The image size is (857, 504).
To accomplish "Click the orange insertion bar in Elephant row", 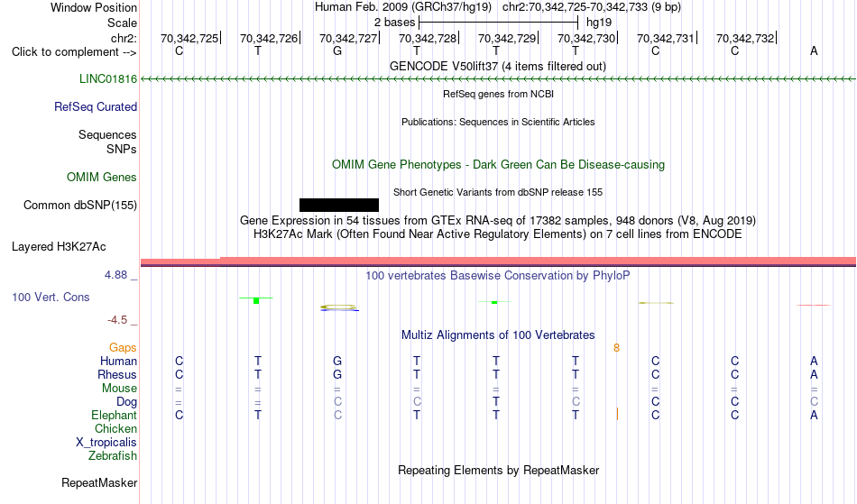I will (x=617, y=414).
